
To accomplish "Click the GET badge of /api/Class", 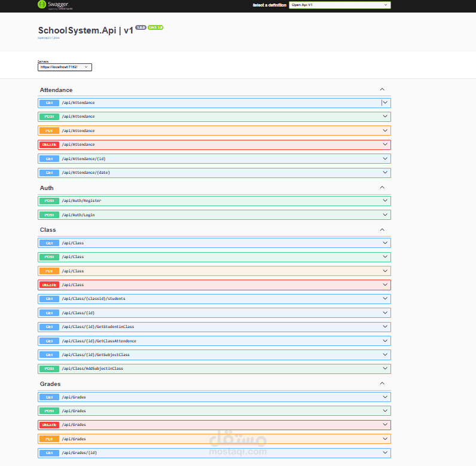I will (x=49, y=243).
